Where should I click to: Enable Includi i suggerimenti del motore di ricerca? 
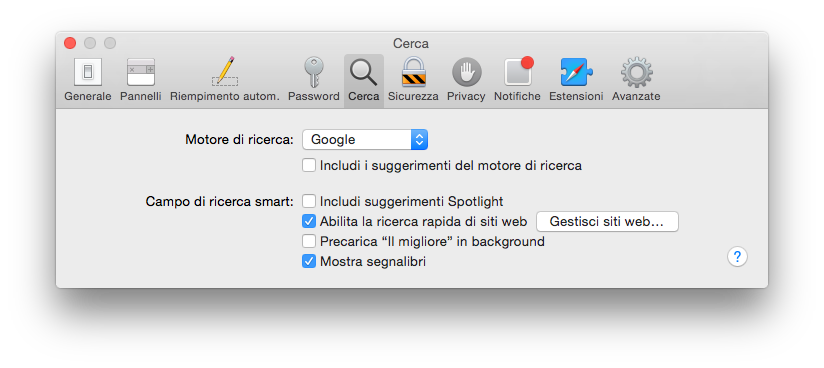pos(308,166)
